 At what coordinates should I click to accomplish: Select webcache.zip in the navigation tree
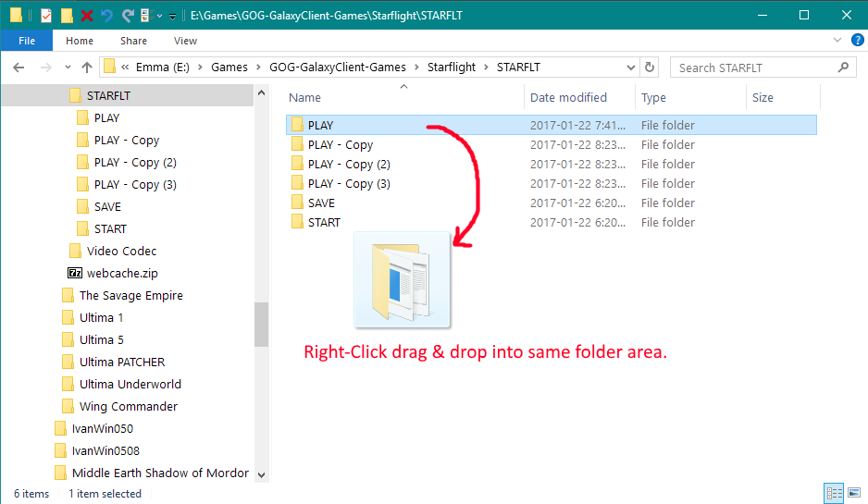[x=122, y=274]
